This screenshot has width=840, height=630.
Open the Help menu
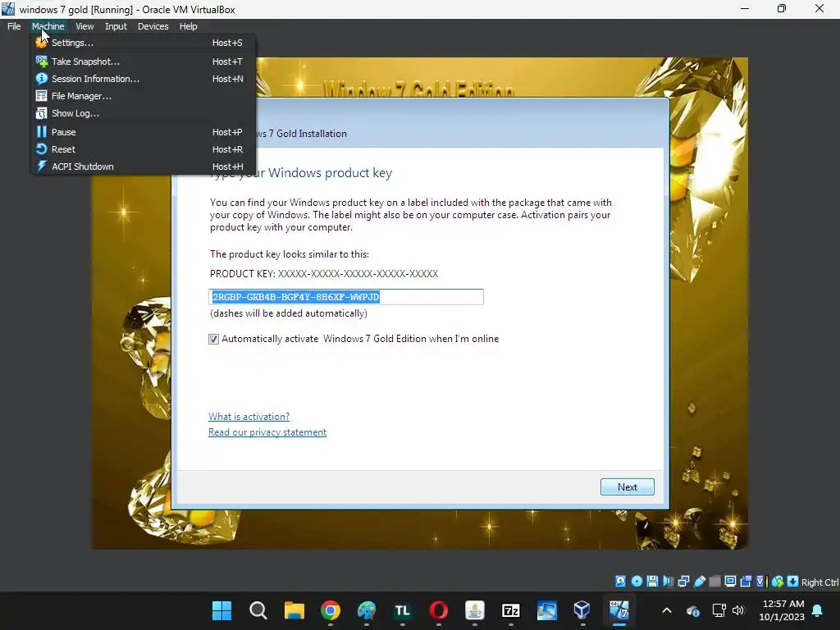pyautogui.click(x=188, y=26)
